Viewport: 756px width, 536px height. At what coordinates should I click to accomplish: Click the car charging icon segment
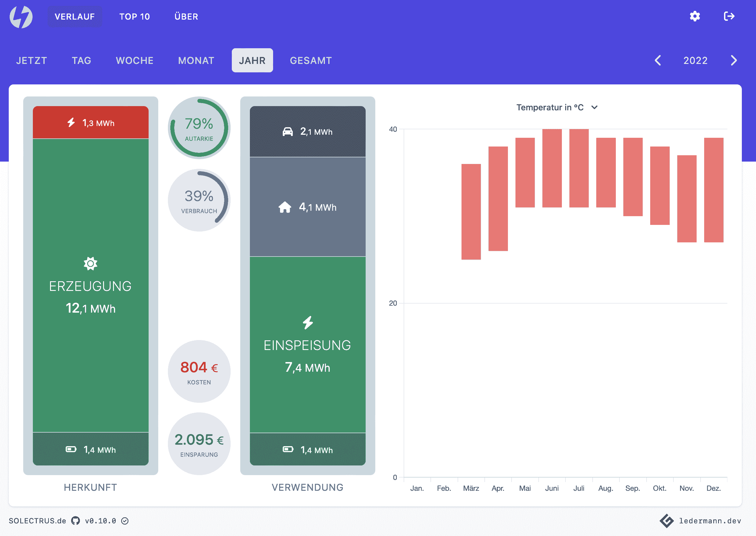pyautogui.click(x=287, y=132)
